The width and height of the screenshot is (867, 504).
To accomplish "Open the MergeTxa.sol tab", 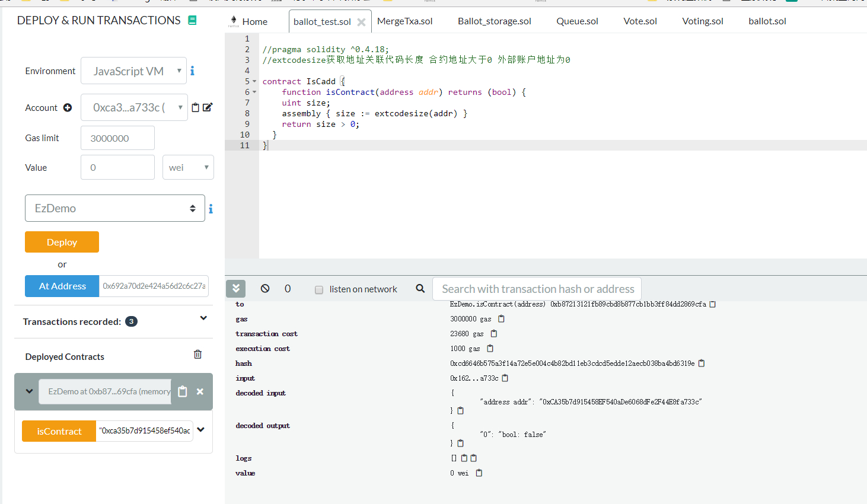I will [x=404, y=21].
